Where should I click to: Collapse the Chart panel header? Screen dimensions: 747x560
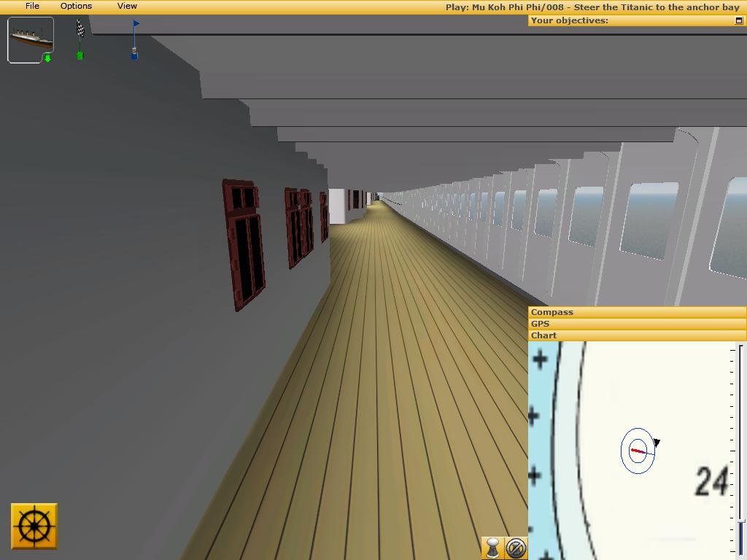click(x=637, y=335)
